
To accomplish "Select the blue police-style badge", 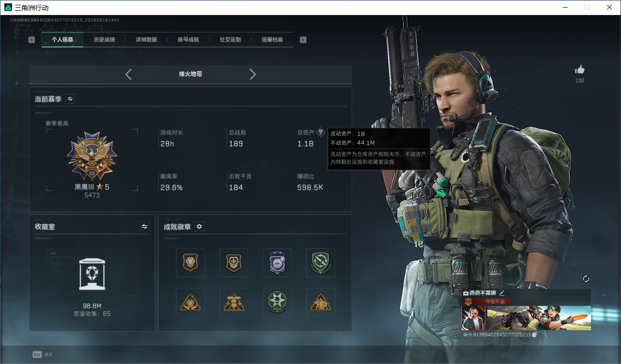I will (277, 263).
